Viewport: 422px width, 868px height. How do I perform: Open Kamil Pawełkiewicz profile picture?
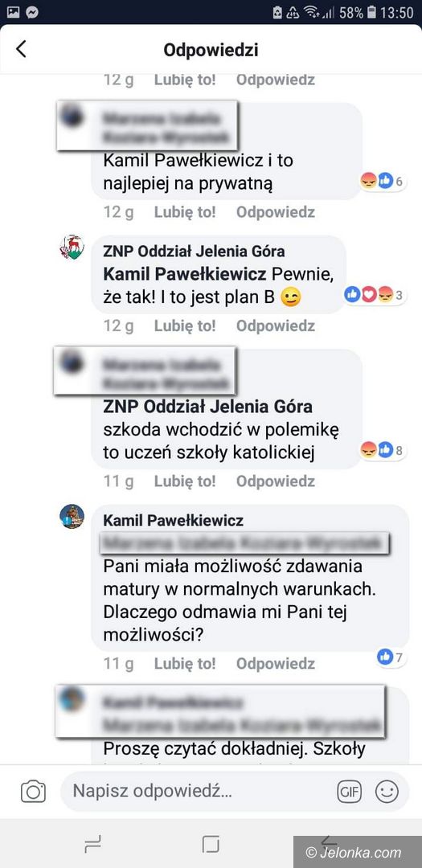(72, 517)
